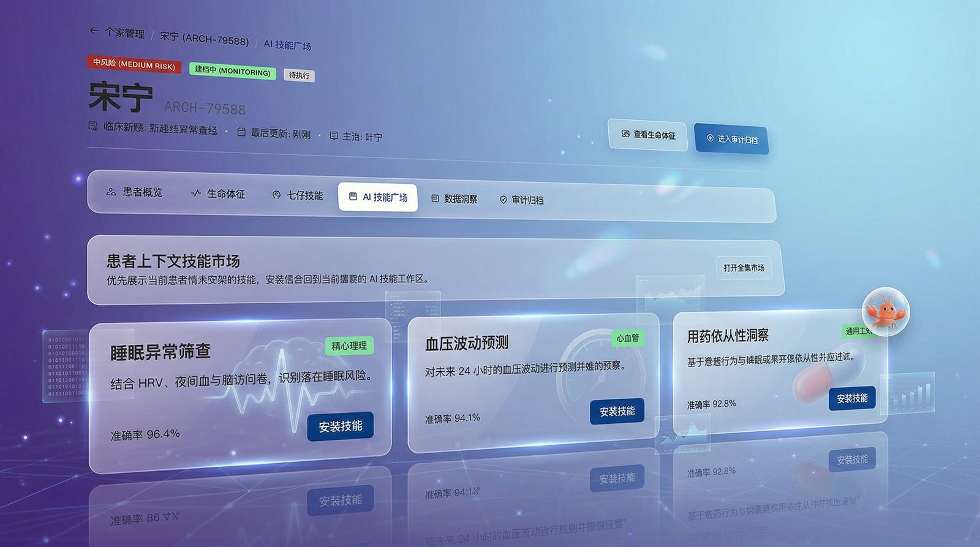Click the calendar icon beside 最后更新
The width and height of the screenshot is (980, 547).
coord(241,132)
